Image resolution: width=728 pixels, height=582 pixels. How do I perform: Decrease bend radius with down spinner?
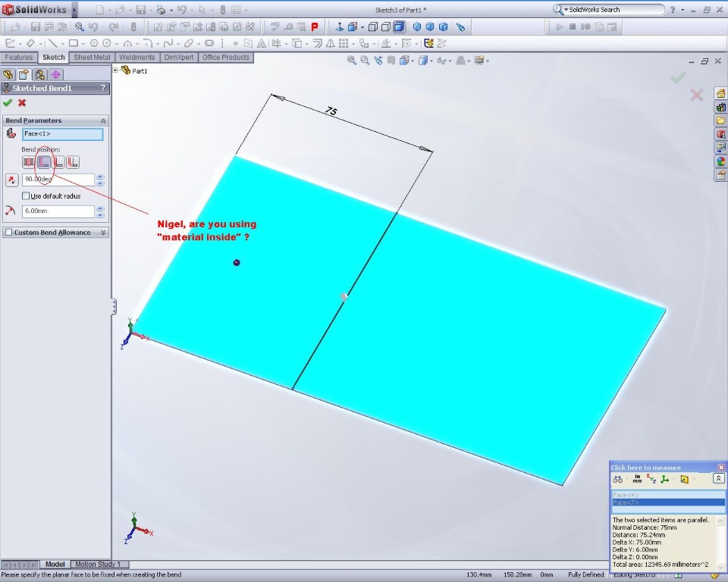(100, 214)
